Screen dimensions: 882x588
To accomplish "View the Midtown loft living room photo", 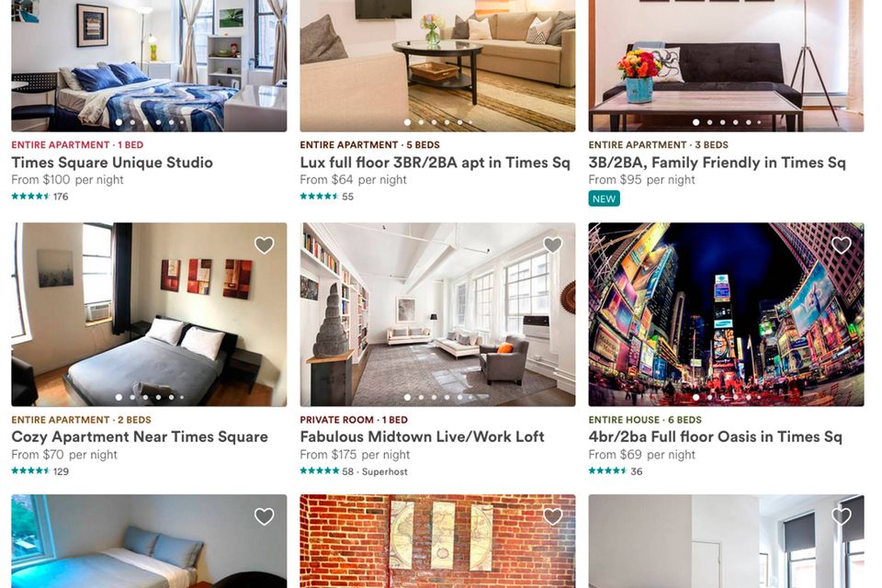I will (437, 314).
